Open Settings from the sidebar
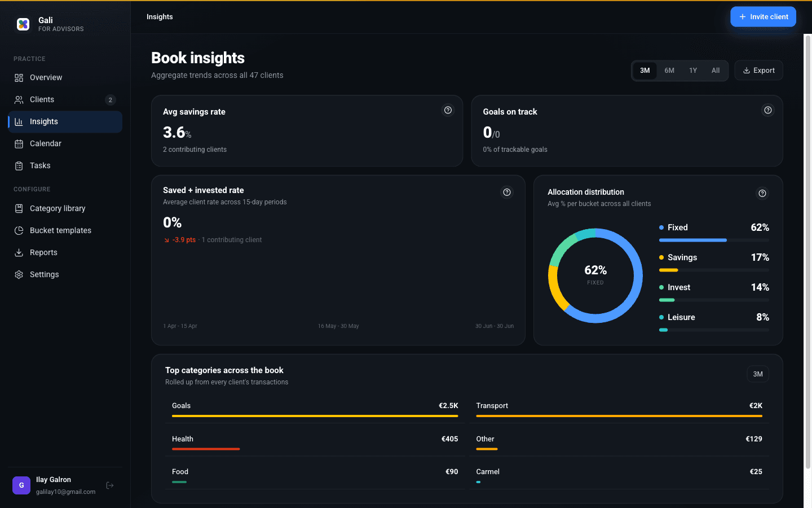This screenshot has width=812, height=508. click(65, 275)
